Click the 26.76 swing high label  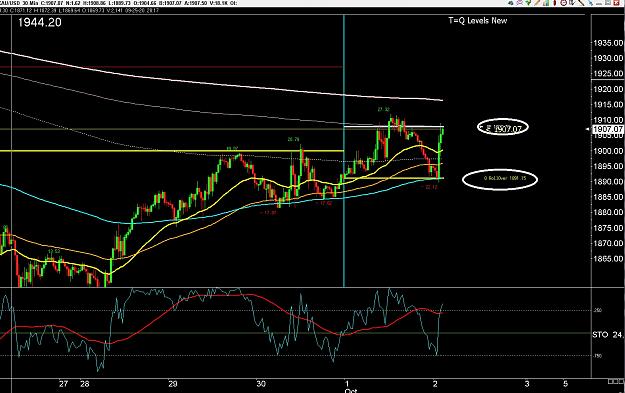pos(293,140)
